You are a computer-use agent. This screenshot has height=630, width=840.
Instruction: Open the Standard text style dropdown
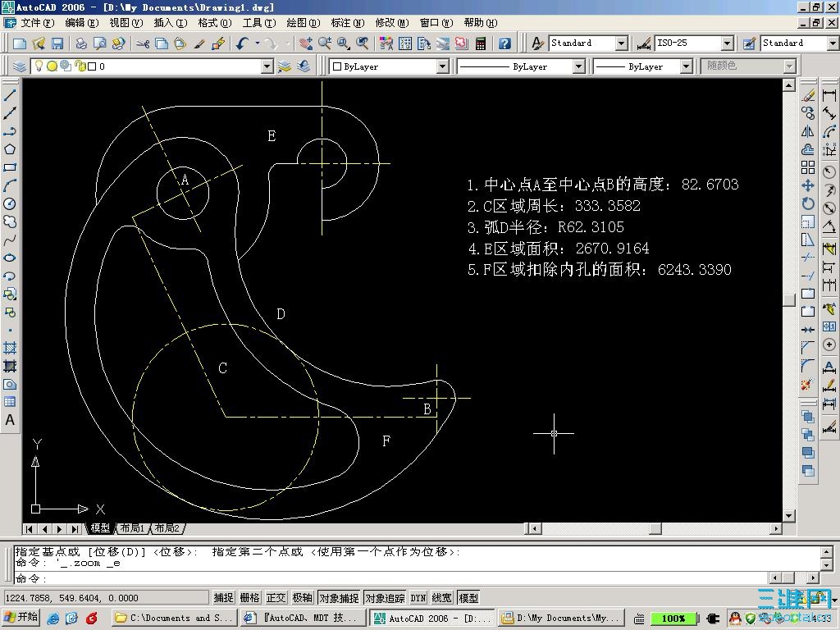(622, 43)
